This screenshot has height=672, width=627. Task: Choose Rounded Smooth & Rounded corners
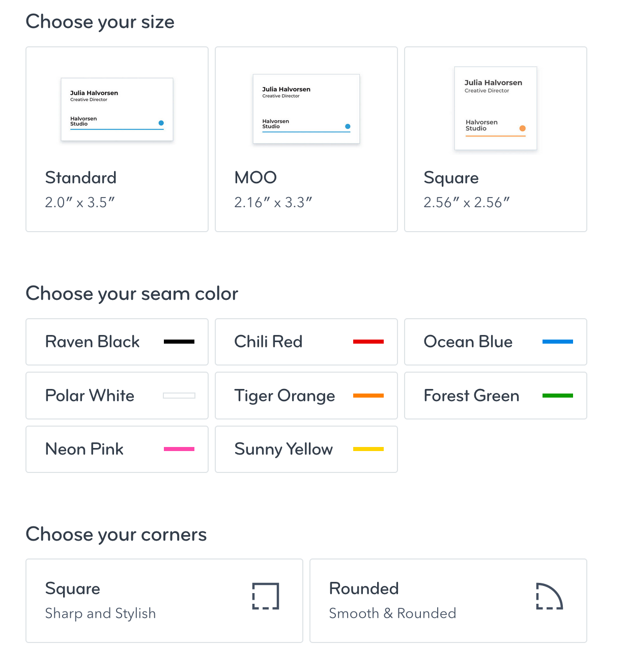click(448, 601)
